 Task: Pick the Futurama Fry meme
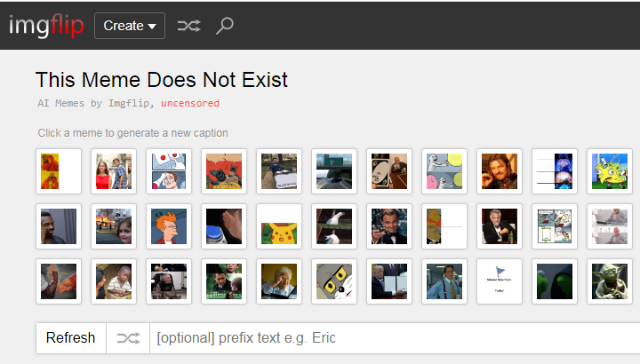tap(169, 226)
